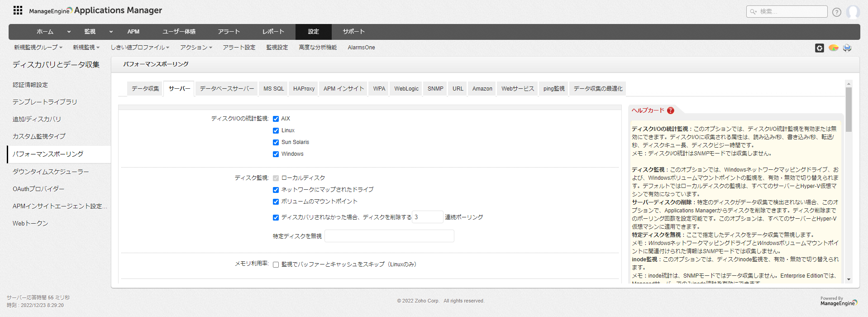Open the しきい値プロファイル dropdown
The height and width of the screenshot is (317, 868).
140,48
